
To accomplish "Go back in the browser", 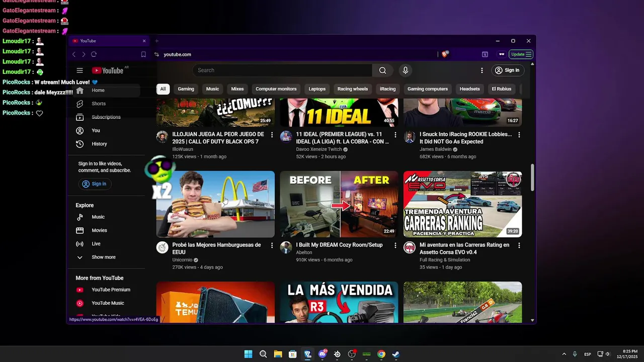I will [74, 54].
